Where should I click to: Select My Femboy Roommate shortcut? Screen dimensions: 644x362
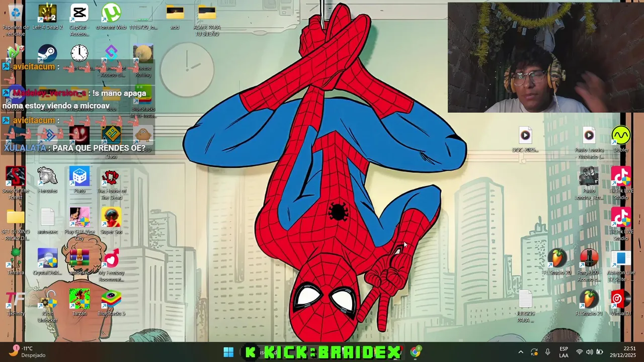click(111, 258)
